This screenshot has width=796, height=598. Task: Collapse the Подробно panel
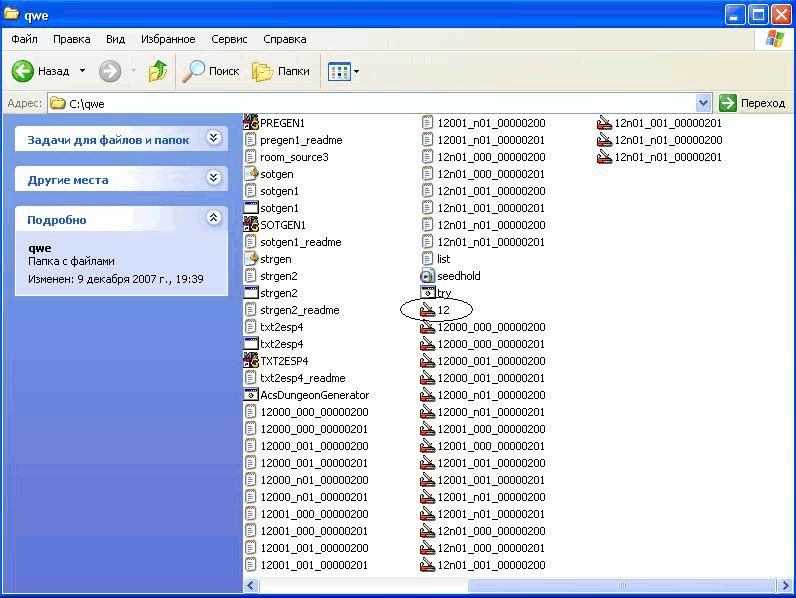tap(214, 218)
